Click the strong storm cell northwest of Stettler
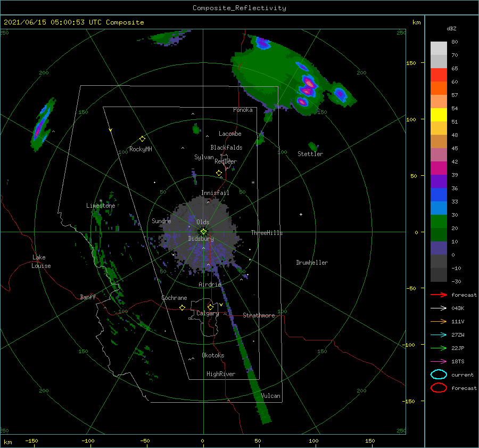 click(309, 87)
